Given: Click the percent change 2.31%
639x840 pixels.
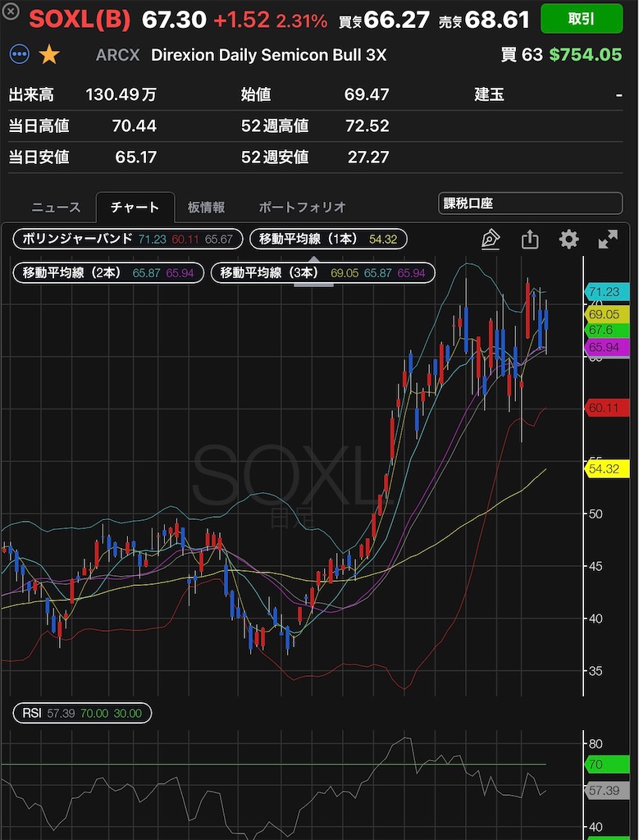Looking at the screenshot, I should pos(302,21).
